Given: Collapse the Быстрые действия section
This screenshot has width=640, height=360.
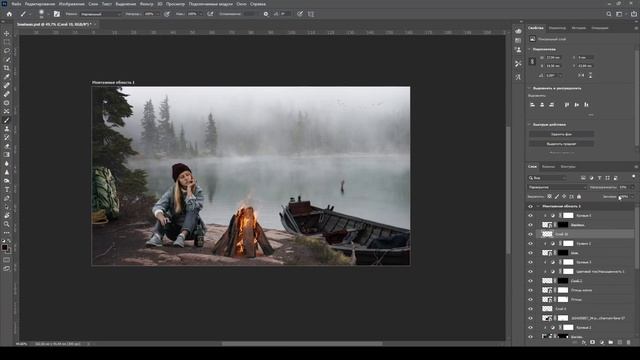Looking at the screenshot, I should point(529,124).
